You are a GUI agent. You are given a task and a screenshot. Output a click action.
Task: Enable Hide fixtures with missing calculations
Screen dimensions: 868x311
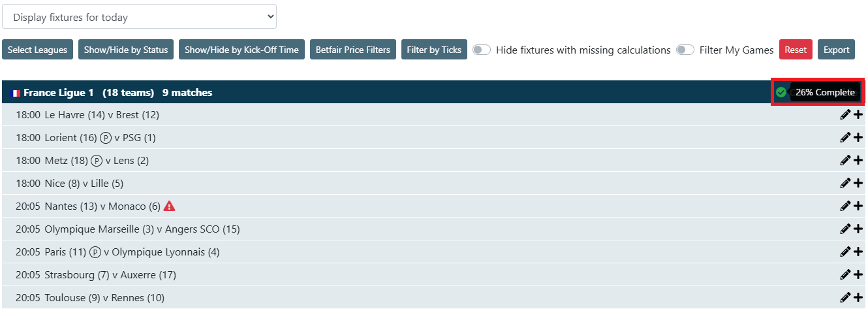[x=482, y=50]
